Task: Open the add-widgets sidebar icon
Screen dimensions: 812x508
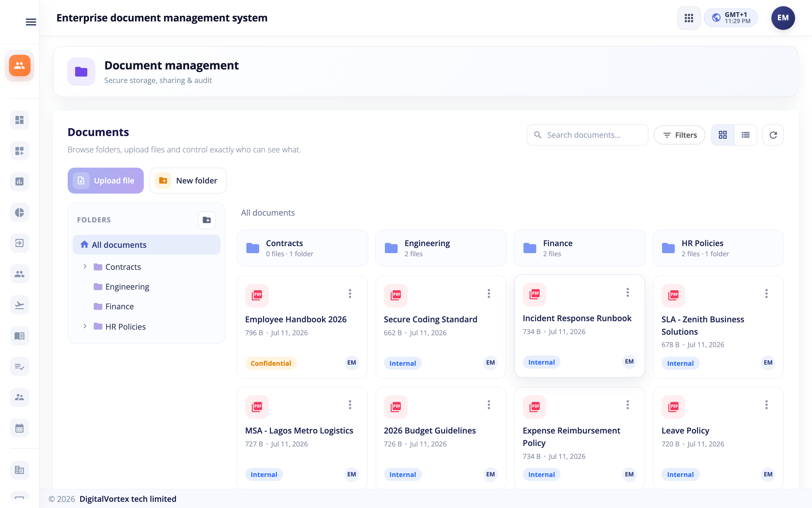Action: [19, 151]
